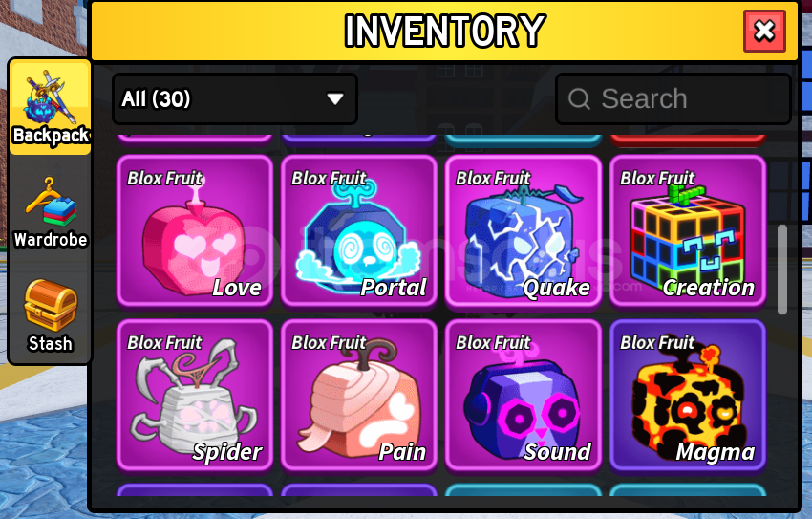812x519 pixels.
Task: Switch to the Wardrobe tab
Action: tap(51, 212)
